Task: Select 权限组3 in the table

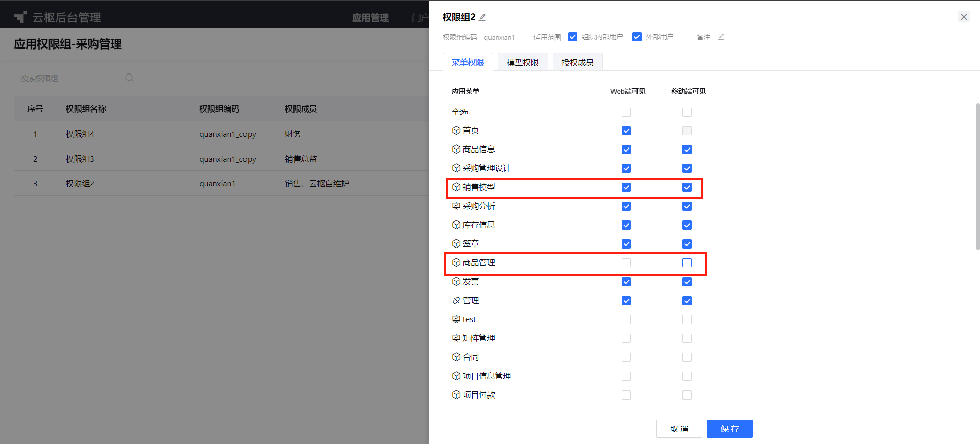Action: [x=80, y=159]
